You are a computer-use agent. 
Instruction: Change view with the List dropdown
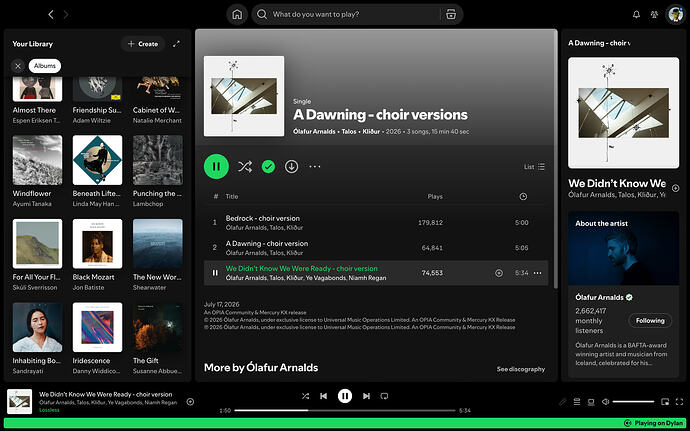coord(534,167)
